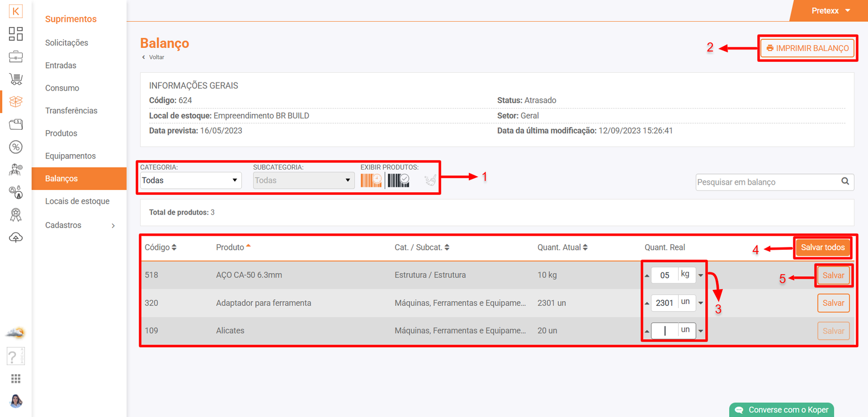Click the shopping cart icon in sidebar
Screen dimensions: 868x417
point(16,79)
